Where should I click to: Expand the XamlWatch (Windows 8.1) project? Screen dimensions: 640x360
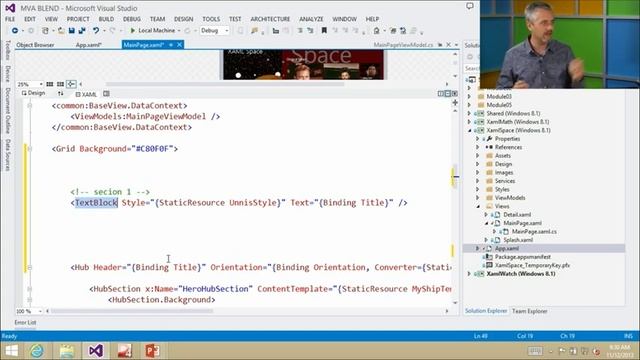point(469,273)
